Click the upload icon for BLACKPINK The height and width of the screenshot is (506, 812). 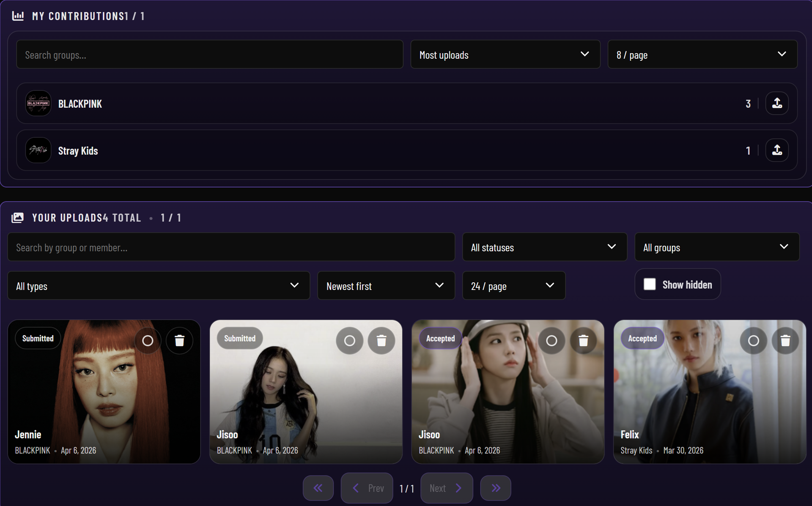777,104
